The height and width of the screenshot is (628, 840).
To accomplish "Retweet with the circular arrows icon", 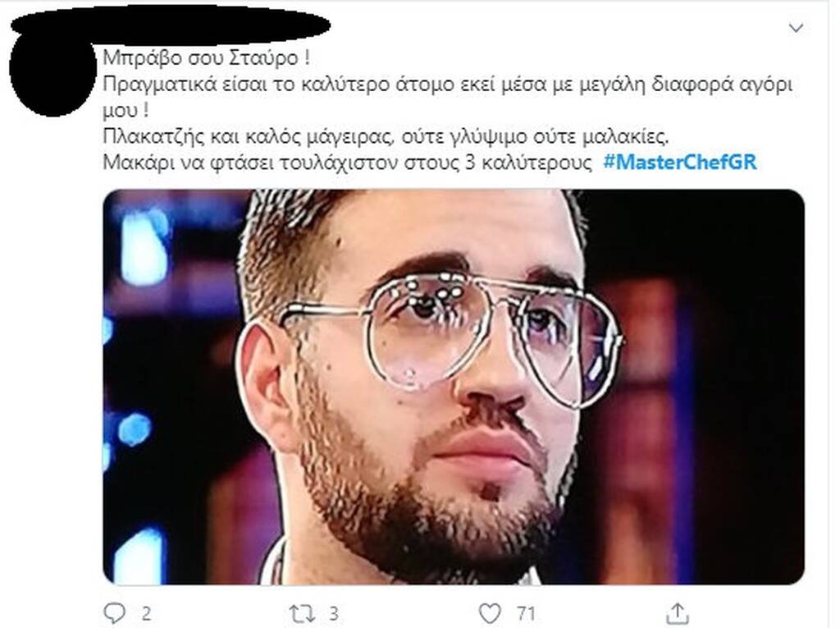I will tap(299, 613).
